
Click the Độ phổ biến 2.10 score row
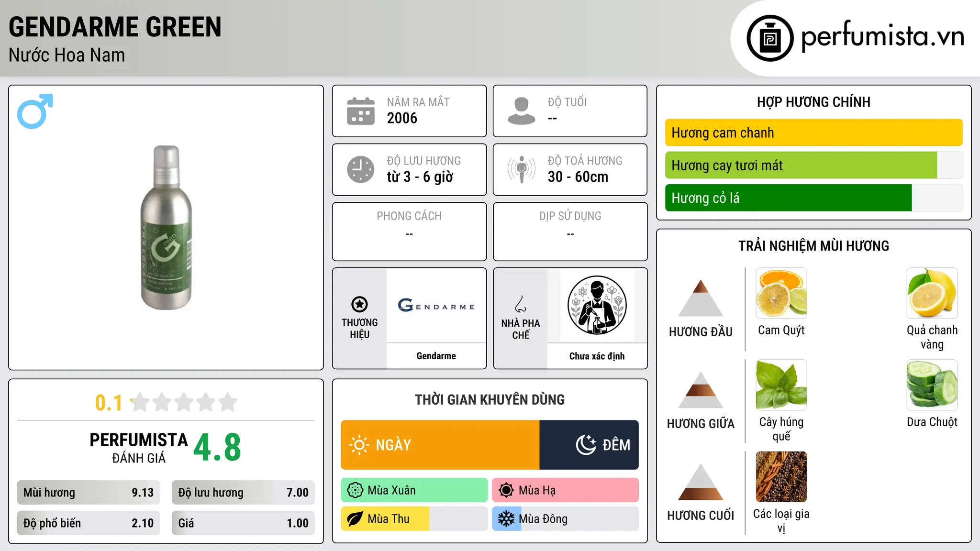coord(89,523)
